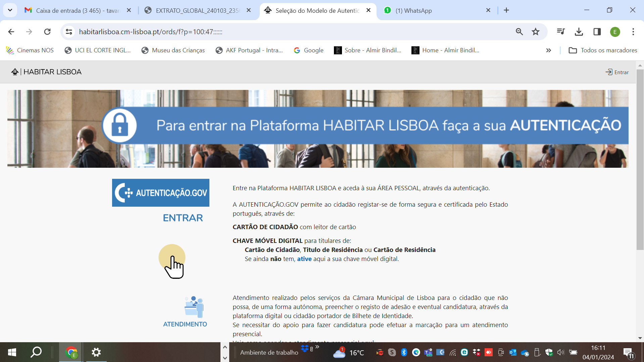644x362 pixels.
Task: Click the zoom magnifier in address bar
Action: (x=519, y=32)
